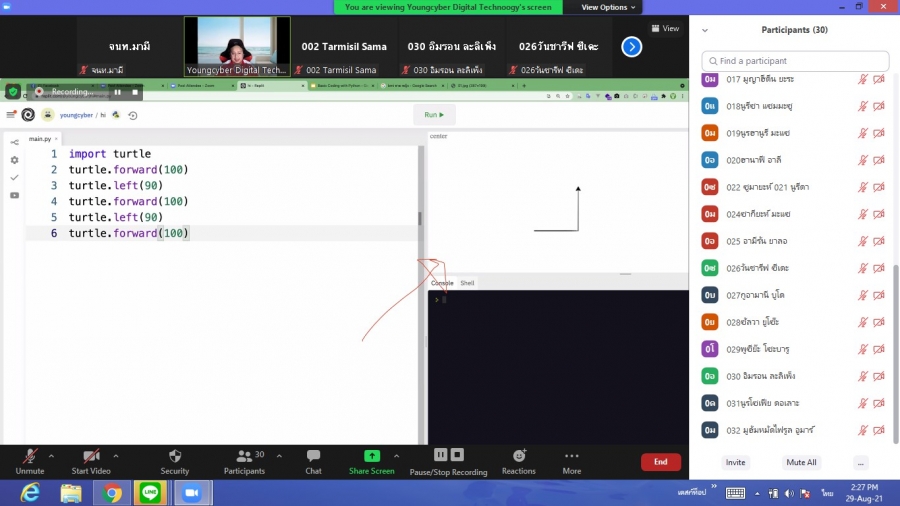Open the Chat panel
900x506 pixels.
click(x=313, y=456)
